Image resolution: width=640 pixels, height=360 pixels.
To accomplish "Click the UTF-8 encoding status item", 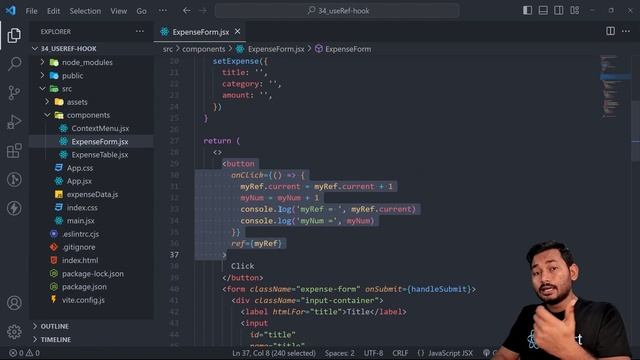I will click(373, 353).
